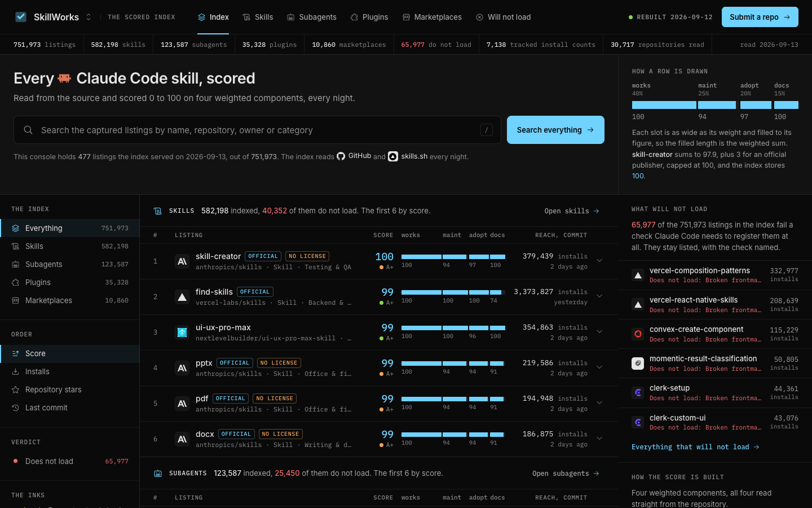Screen dimensions: 812x508
Task: Open the Subagents tab in top navigation
Action: coord(312,17)
